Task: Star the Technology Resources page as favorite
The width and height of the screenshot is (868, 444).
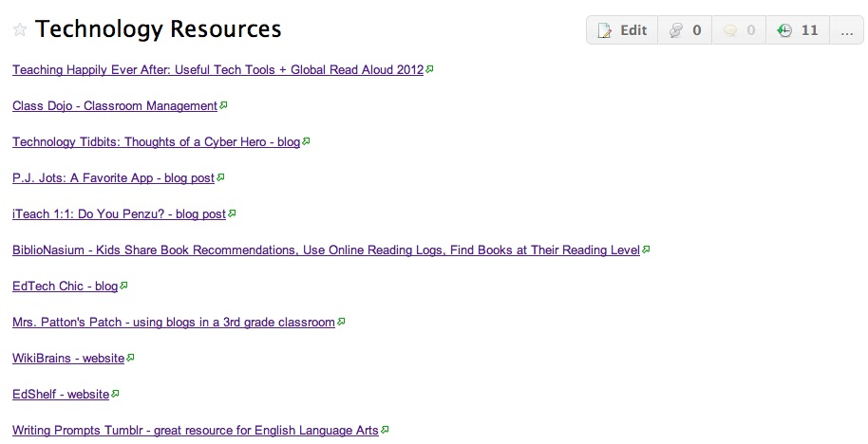Action: 20,29
